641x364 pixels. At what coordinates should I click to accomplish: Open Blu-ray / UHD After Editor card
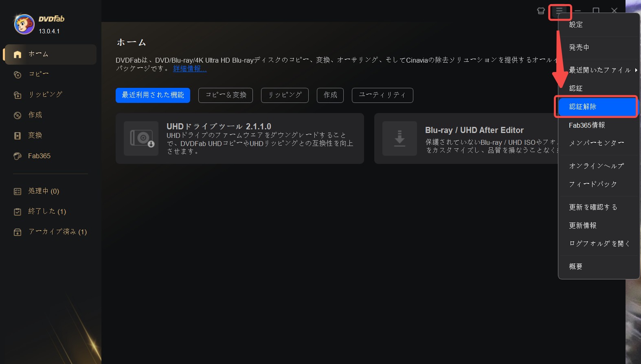point(466,138)
